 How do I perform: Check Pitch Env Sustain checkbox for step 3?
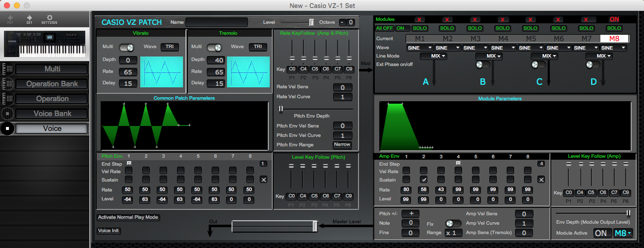[x=163, y=180]
